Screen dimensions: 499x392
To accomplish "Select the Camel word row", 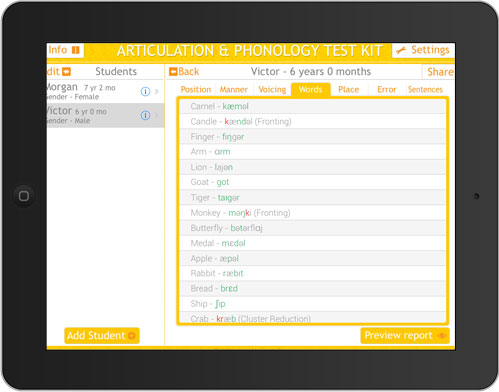I will click(313, 106).
